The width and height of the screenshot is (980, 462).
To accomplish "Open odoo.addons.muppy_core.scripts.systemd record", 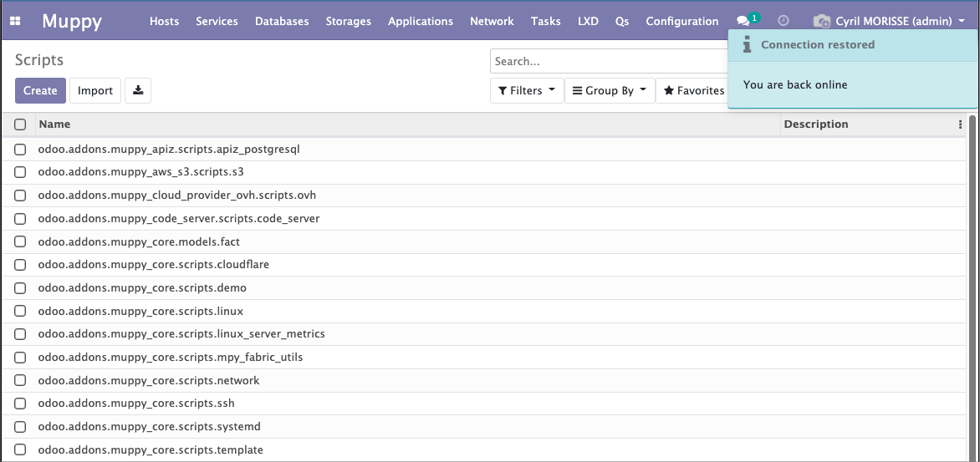I will click(150, 426).
